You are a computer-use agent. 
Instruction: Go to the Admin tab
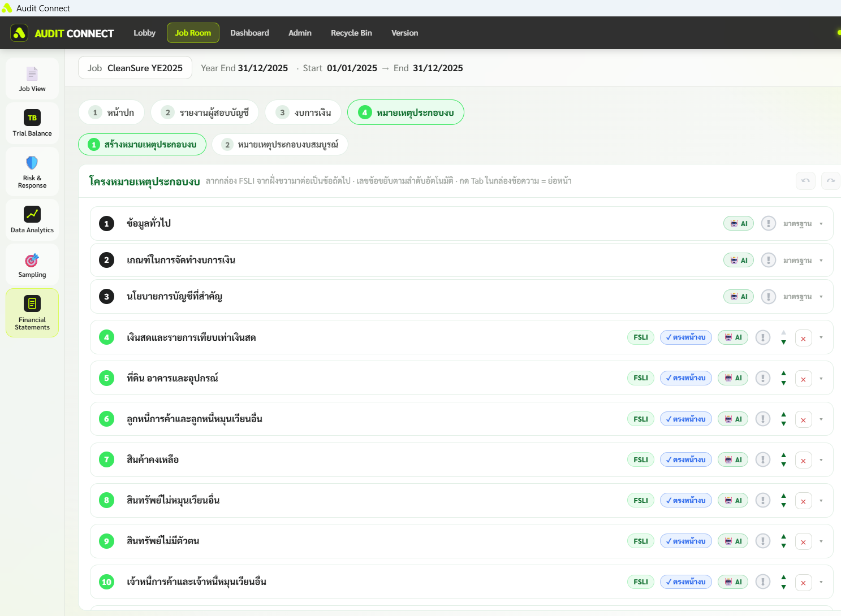[x=300, y=33]
